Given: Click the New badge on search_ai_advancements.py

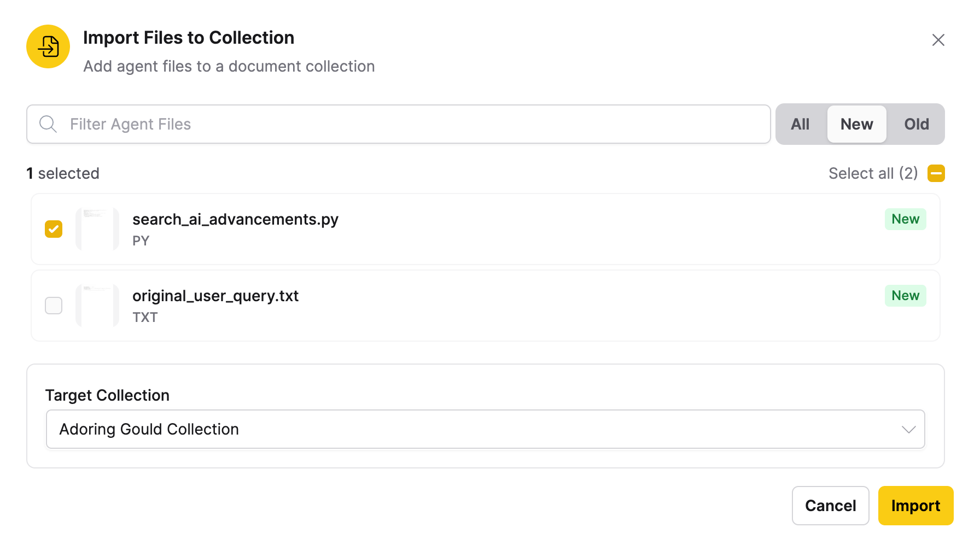Looking at the screenshot, I should point(905,219).
